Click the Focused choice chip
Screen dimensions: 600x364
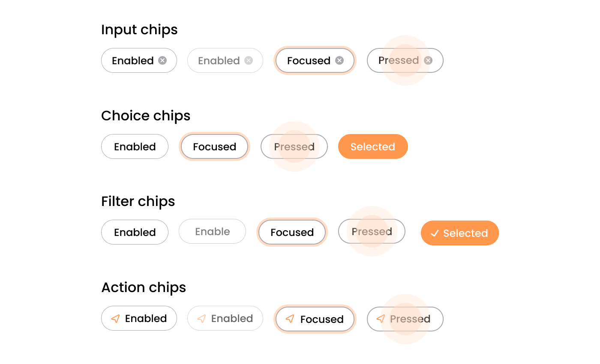(x=214, y=146)
